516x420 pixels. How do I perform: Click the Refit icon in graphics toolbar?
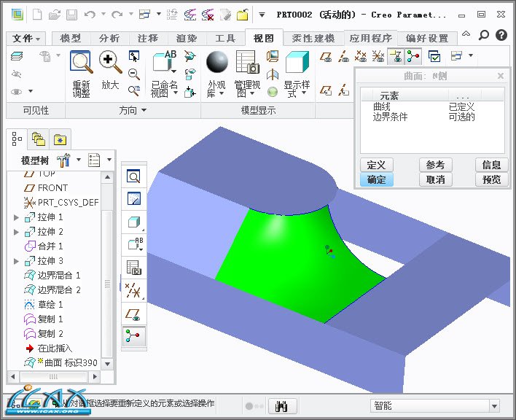tap(133, 176)
